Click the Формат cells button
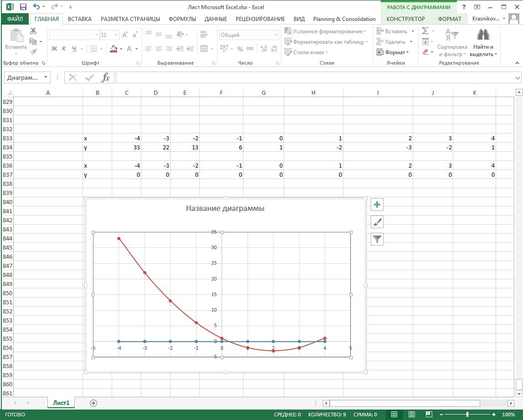 coord(393,52)
